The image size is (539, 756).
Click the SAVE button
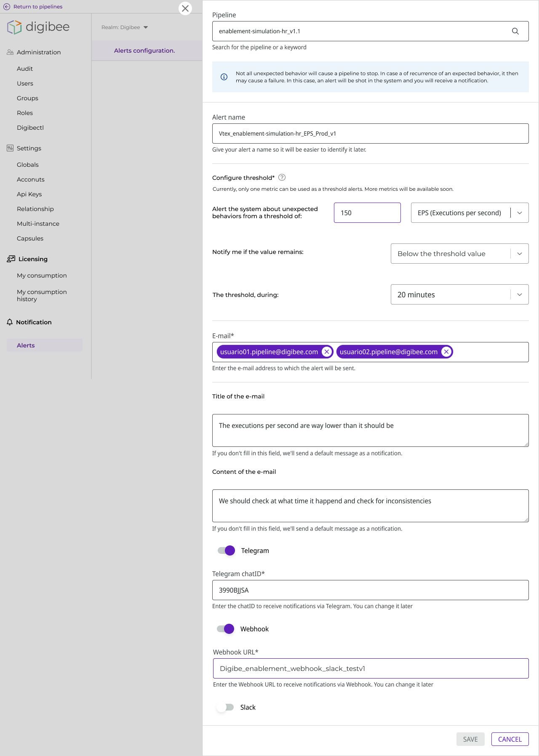coord(470,739)
